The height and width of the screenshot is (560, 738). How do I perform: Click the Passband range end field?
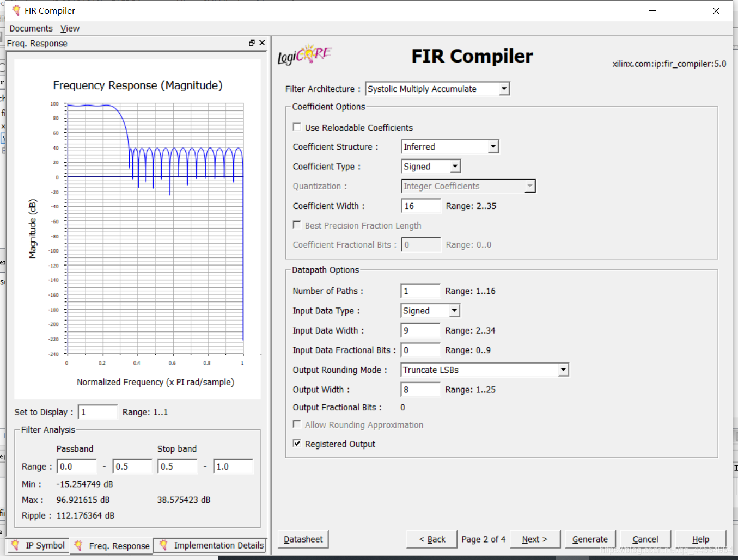[132, 466]
